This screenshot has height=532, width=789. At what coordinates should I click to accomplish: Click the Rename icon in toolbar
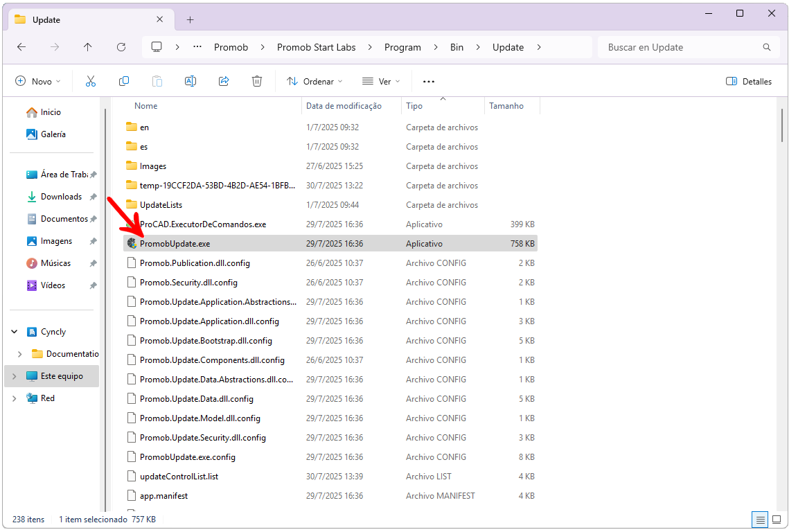pyautogui.click(x=190, y=81)
